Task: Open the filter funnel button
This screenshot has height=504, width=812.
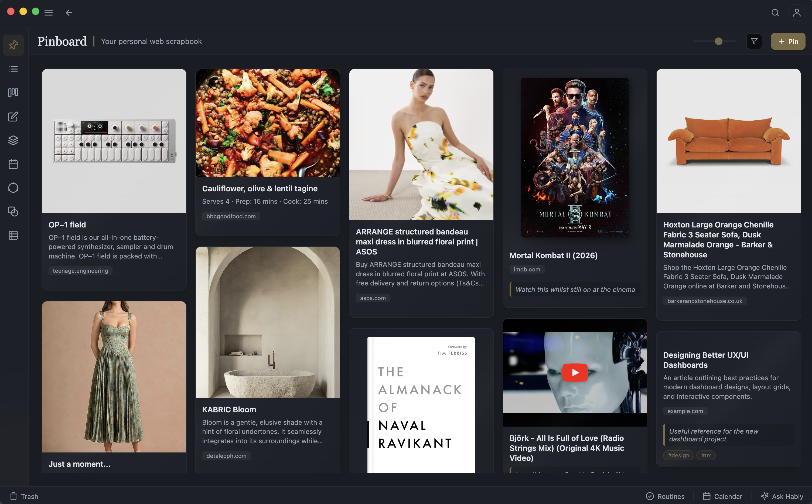Action: 754,41
